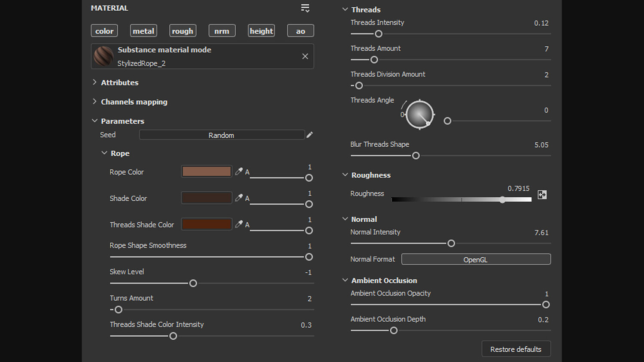Click Restore defaults

point(516,349)
